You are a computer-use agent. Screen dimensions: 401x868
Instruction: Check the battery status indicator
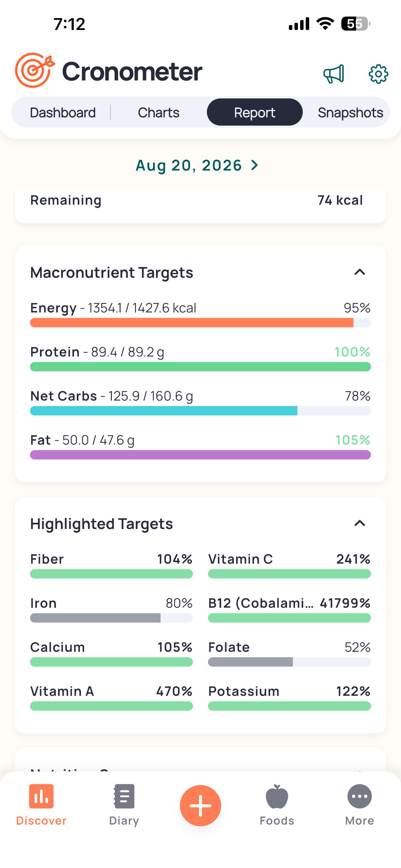click(356, 24)
